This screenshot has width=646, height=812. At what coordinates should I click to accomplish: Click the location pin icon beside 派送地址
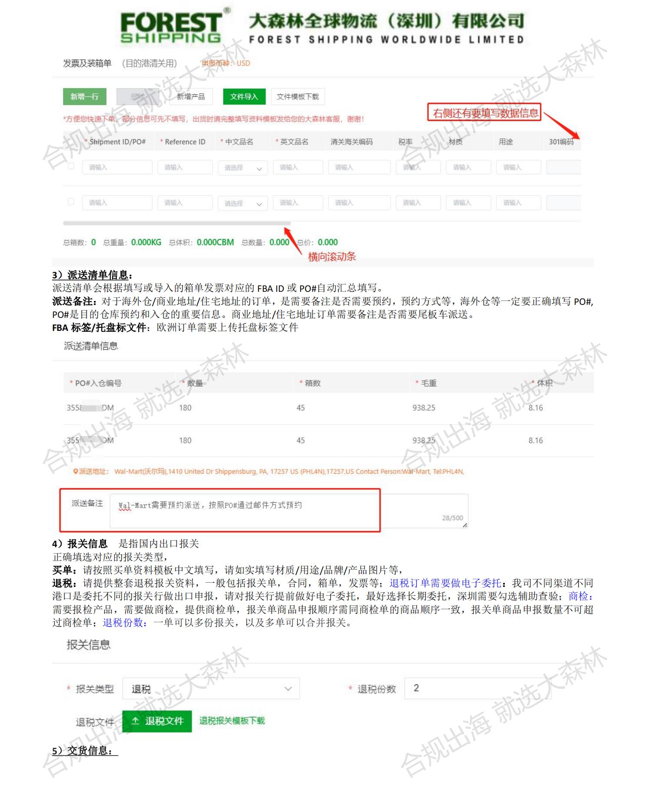click(x=76, y=472)
